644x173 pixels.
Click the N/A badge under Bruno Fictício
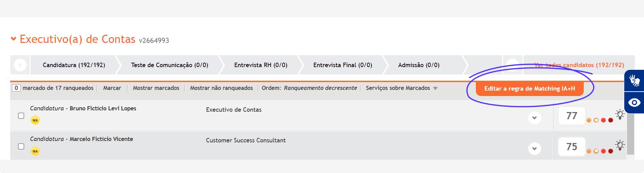[x=35, y=120]
